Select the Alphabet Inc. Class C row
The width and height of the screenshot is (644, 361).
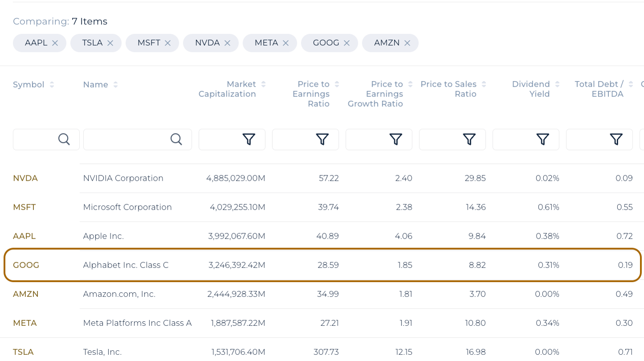pyautogui.click(x=126, y=265)
